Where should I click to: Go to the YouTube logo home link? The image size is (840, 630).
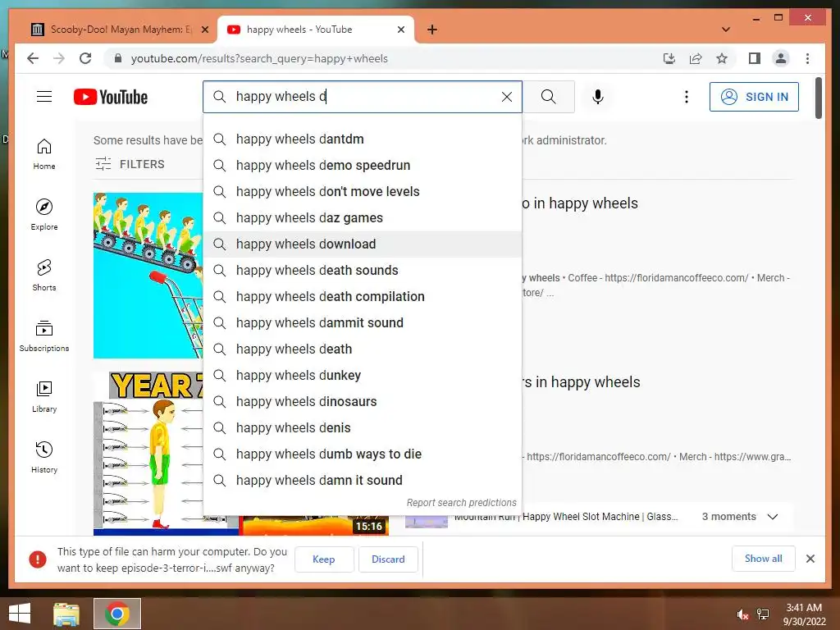[x=111, y=97]
